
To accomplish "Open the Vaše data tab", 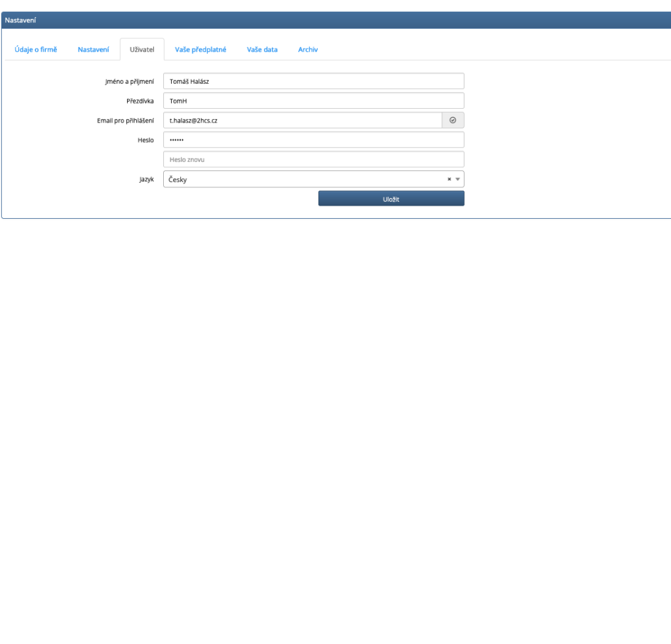I will click(x=262, y=50).
